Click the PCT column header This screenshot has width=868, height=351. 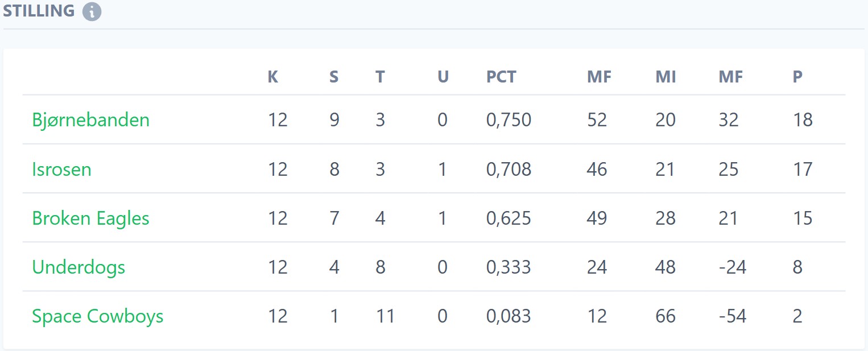pos(501,77)
